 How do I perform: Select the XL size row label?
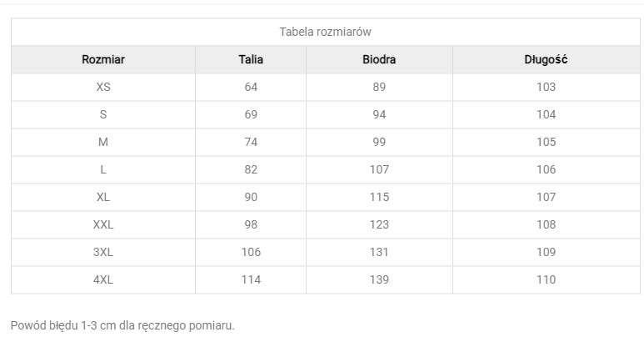coord(103,197)
